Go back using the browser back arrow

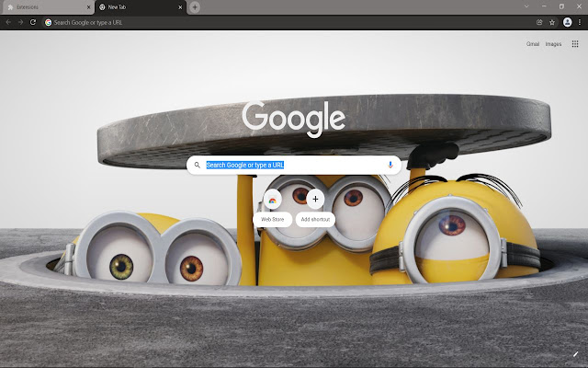pyautogui.click(x=8, y=22)
